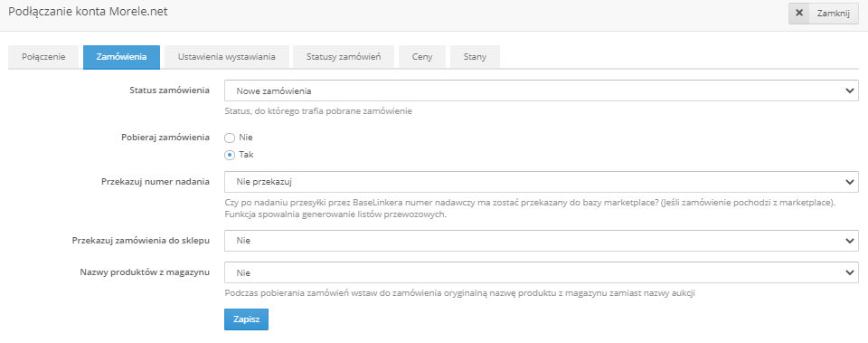This screenshot has width=868, height=343.
Task: Click the Zapisz button
Action: pos(246,319)
